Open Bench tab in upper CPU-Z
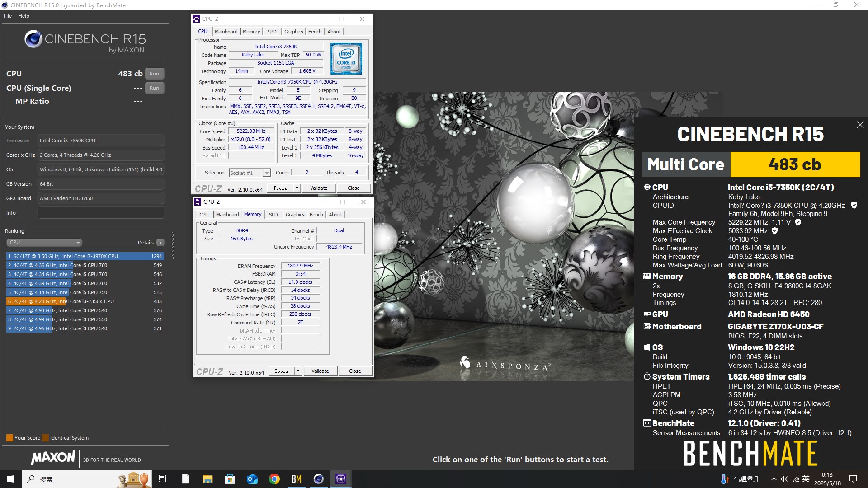 coord(315,32)
